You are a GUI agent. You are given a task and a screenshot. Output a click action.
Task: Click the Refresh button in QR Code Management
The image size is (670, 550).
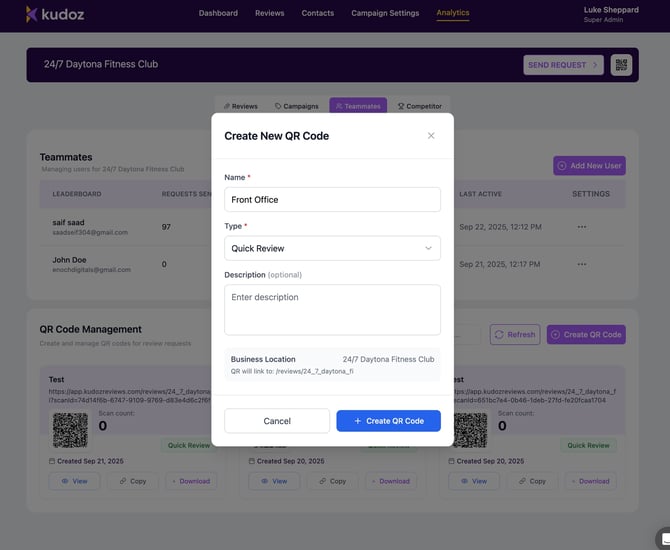pyautogui.click(x=514, y=335)
